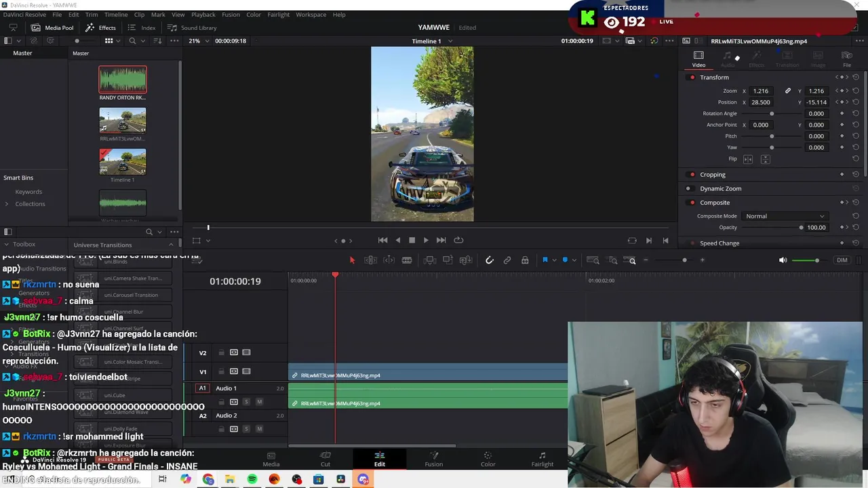The width and height of the screenshot is (868, 488).
Task: Click the Full Extent Zoom icon
Action: pos(593,260)
